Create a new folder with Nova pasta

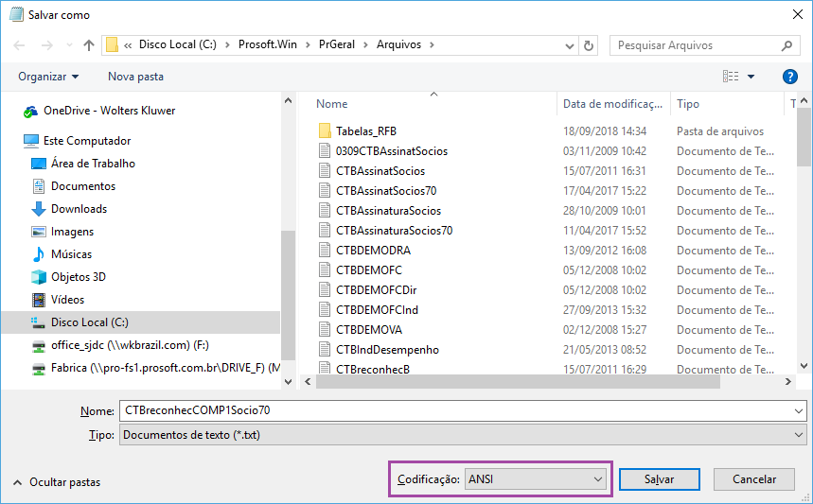point(136,77)
